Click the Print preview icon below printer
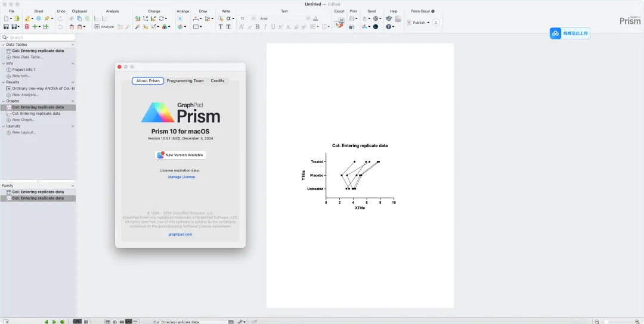This screenshot has height=324, width=644. point(352,27)
